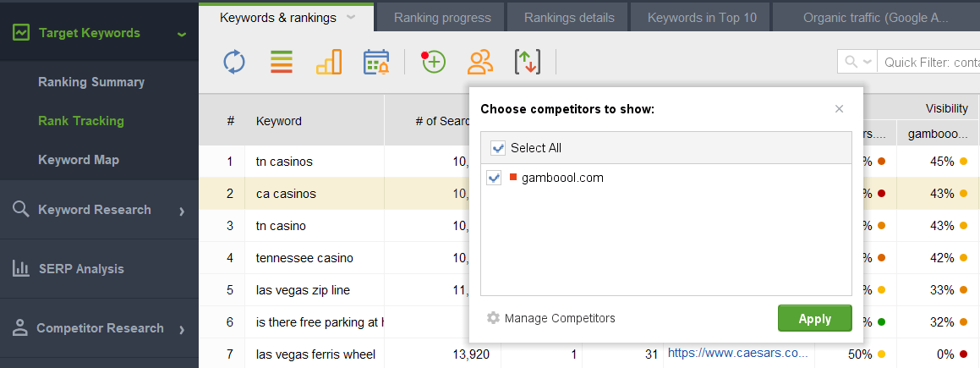Click the red gamboool.com color square
The height and width of the screenshot is (368, 980).
(513, 178)
